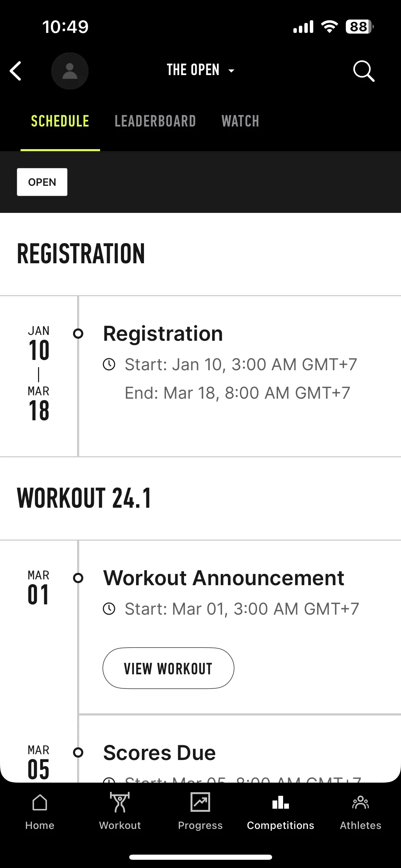Tap the back arrow icon

(16, 71)
